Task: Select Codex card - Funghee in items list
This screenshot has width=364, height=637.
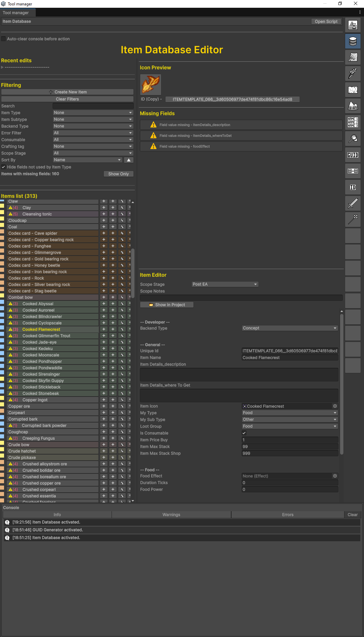Action: (53, 246)
